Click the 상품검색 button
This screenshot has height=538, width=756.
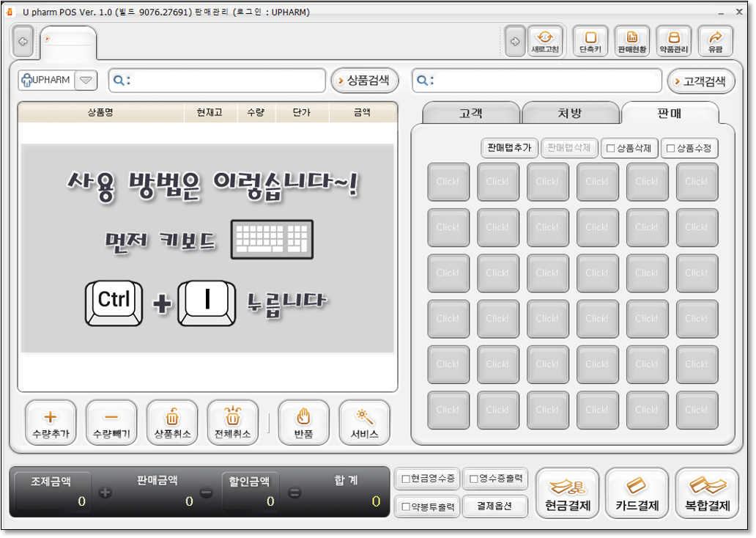point(364,81)
